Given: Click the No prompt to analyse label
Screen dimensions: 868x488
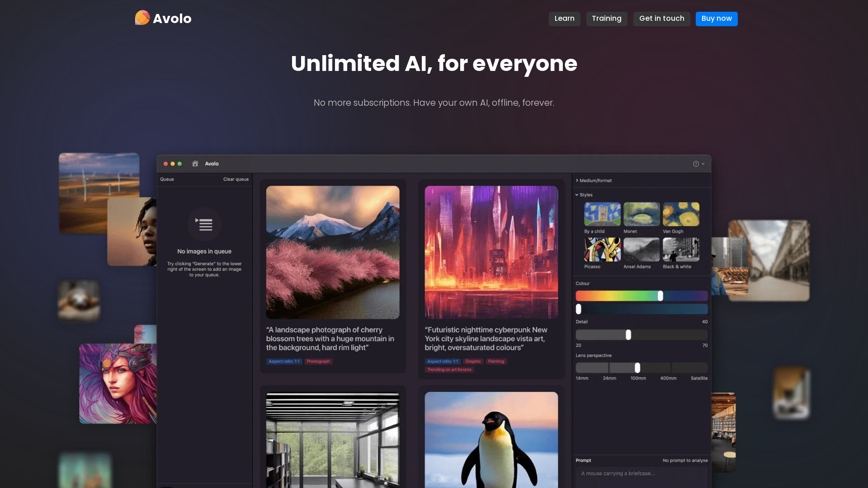Looking at the screenshot, I should [685, 460].
